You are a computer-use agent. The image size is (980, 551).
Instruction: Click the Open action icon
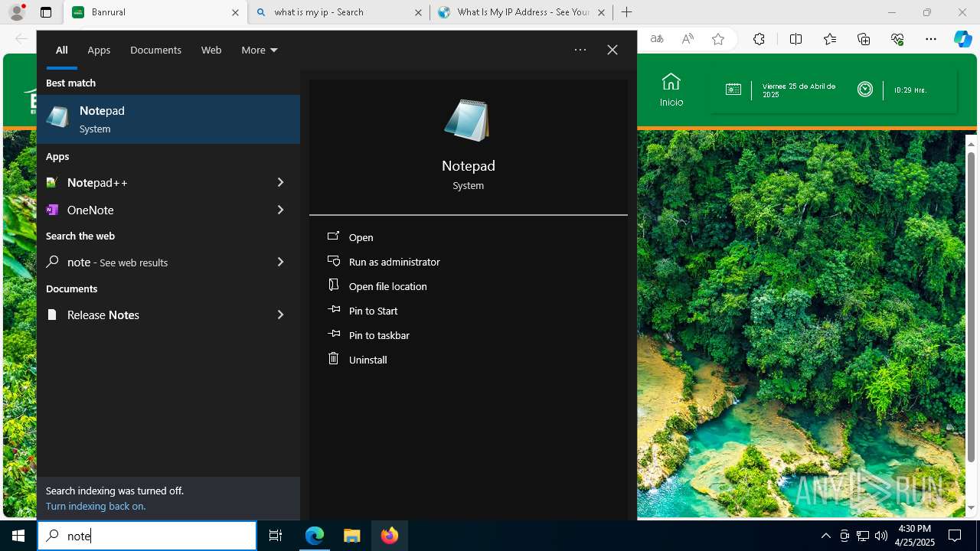point(333,236)
